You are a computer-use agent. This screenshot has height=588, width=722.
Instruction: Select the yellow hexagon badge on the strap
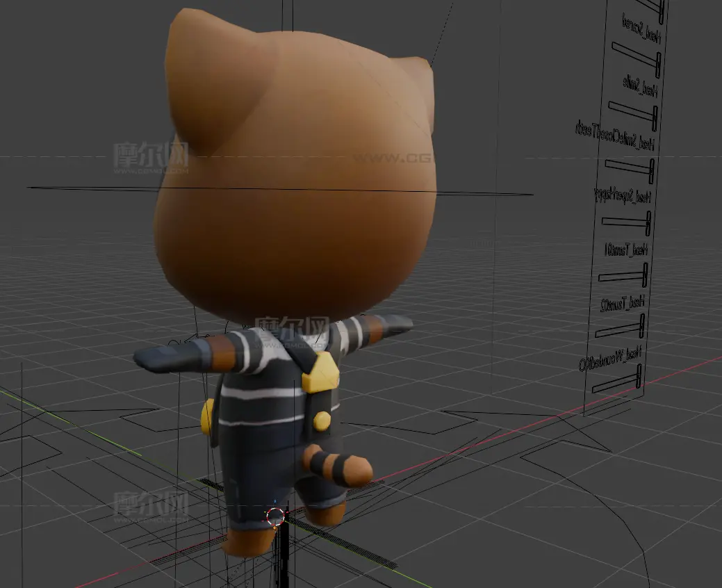[320, 372]
